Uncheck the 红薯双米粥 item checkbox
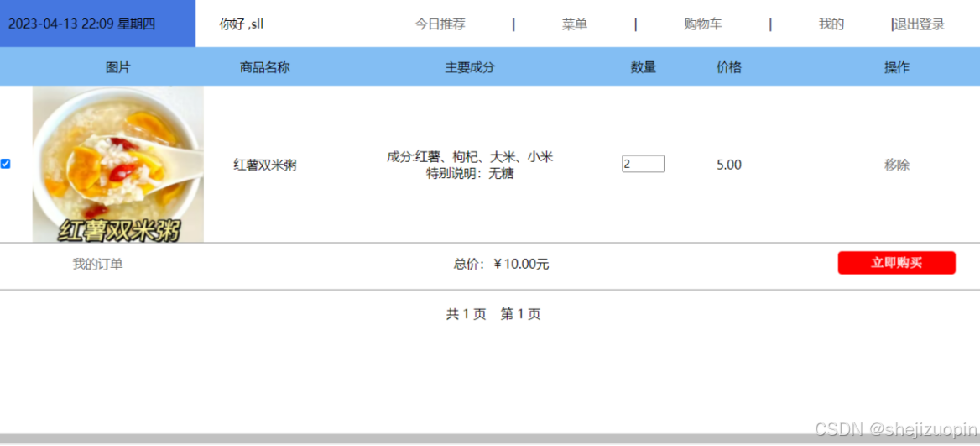 click(6, 164)
